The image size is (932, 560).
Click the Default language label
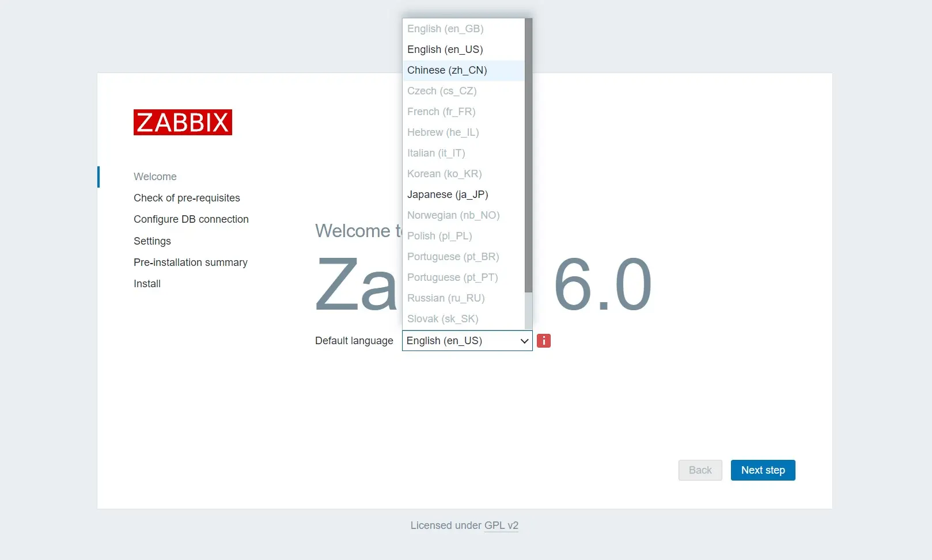tap(354, 341)
